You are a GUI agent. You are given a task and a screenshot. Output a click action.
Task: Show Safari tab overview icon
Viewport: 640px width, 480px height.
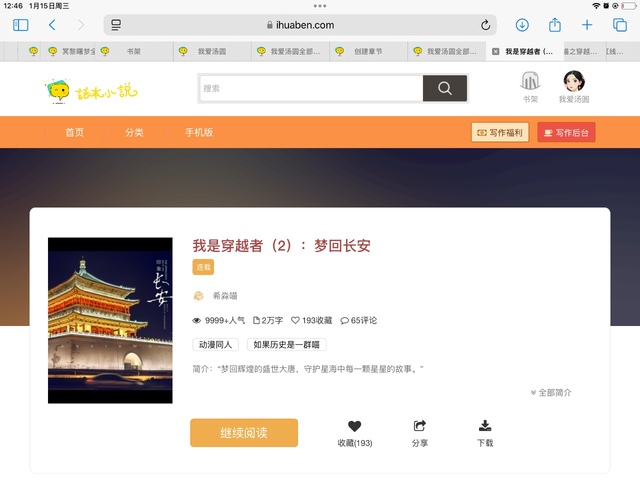click(619, 25)
